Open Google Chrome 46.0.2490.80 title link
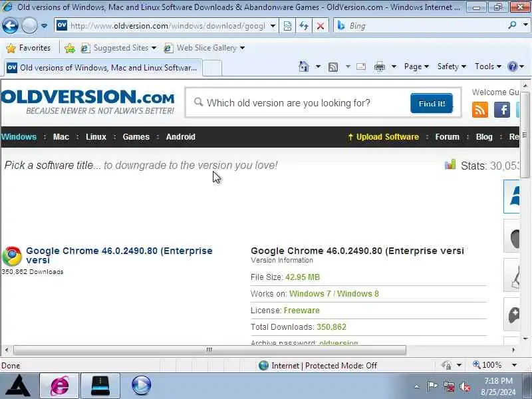This screenshot has height=399, width=532. click(x=119, y=255)
